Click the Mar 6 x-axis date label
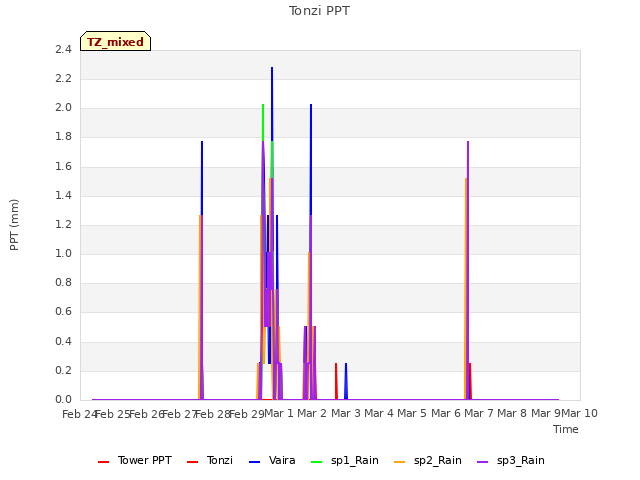This screenshot has width=640, height=480. (446, 413)
